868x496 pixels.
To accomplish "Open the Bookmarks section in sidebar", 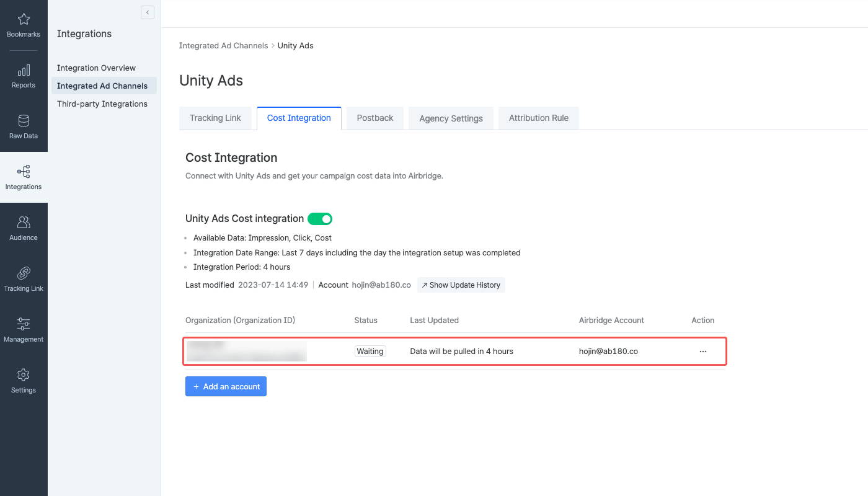I will point(23,25).
